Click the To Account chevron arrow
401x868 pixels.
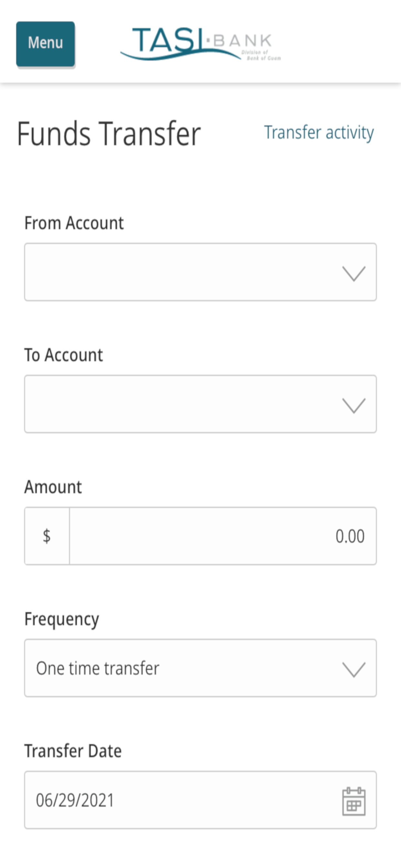click(x=354, y=405)
